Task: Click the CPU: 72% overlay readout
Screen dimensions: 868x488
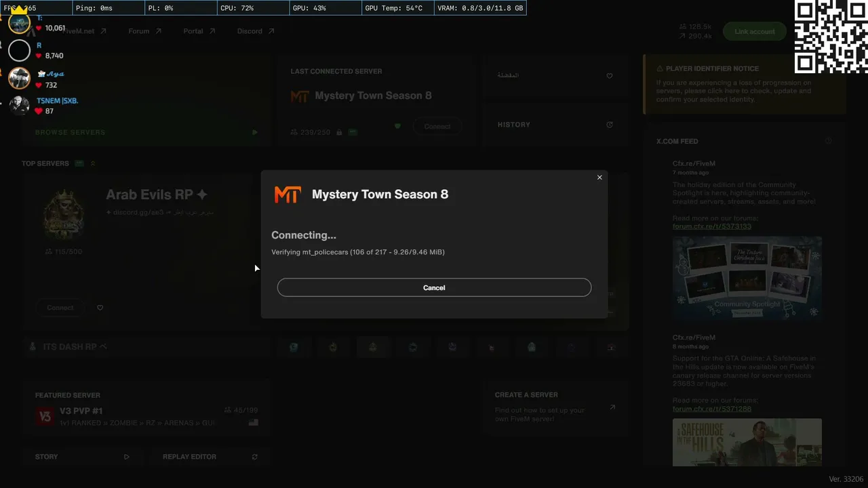Action: point(252,8)
